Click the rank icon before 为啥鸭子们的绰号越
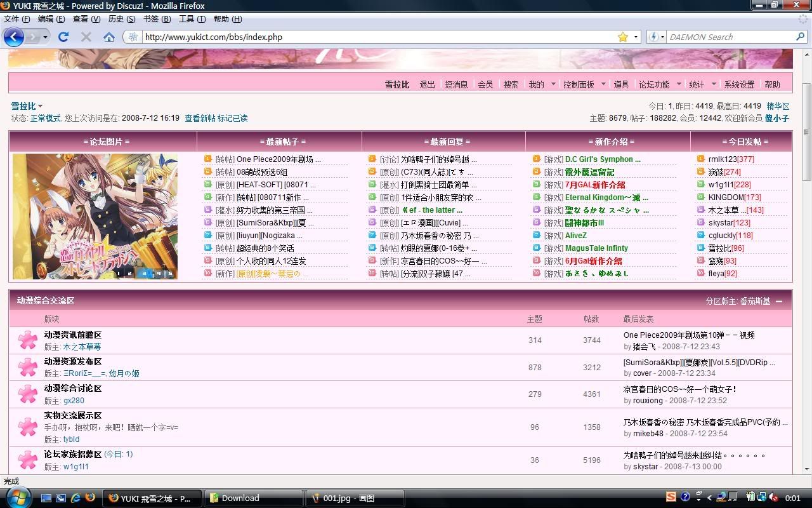 coord(372,159)
